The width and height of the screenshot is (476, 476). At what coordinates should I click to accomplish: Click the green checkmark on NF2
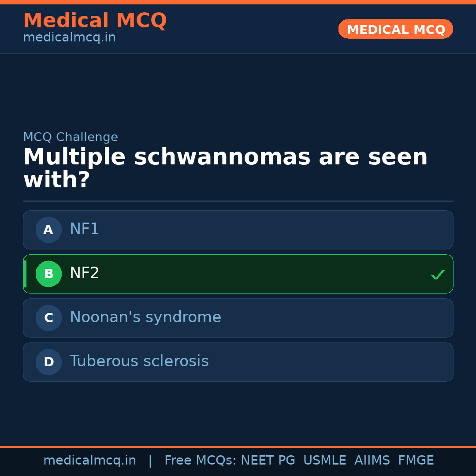click(x=437, y=275)
